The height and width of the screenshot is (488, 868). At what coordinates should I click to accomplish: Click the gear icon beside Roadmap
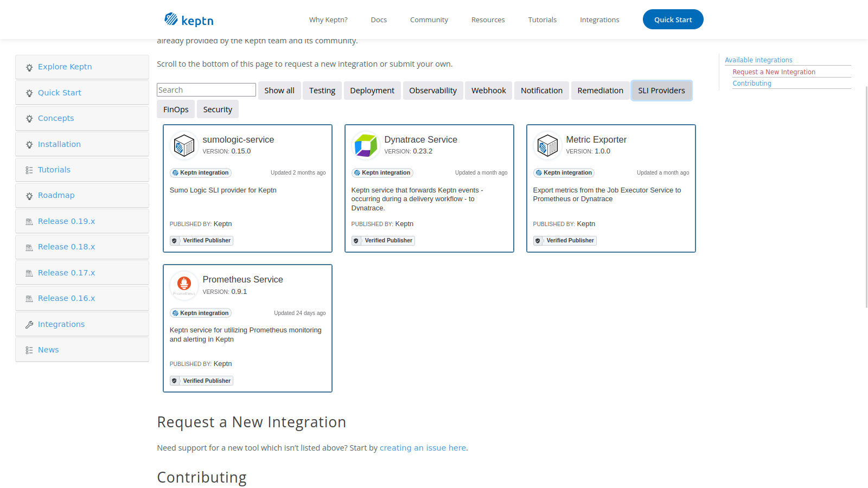[29, 196]
